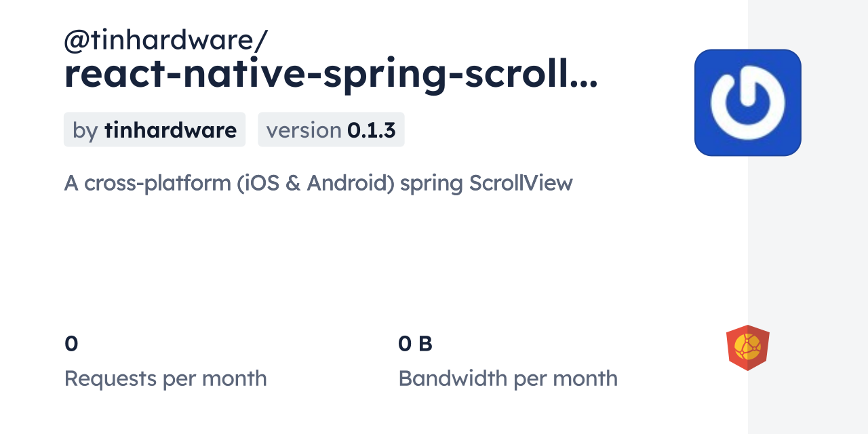Viewport: 868px width, 434px height.
Task: Click the bold "tinhardware" author name
Action: click(x=170, y=130)
